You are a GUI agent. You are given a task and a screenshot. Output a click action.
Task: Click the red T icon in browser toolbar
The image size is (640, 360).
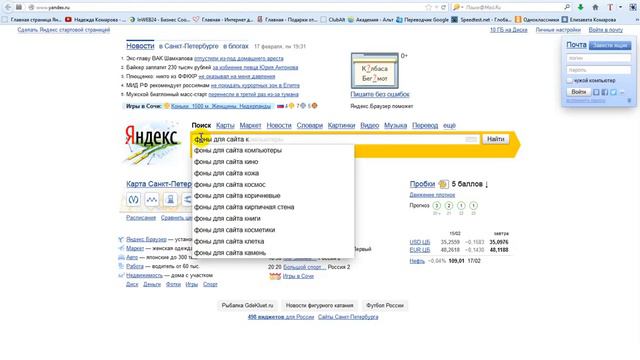(610, 7)
